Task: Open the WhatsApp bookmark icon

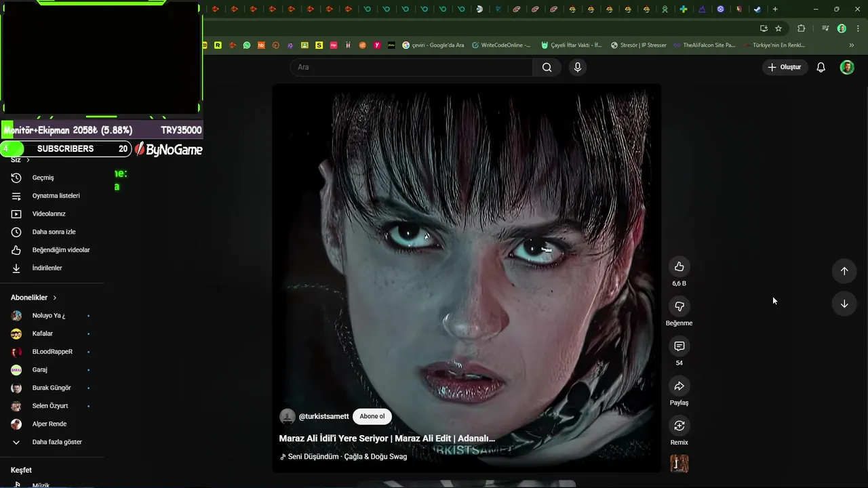Action: [247, 45]
